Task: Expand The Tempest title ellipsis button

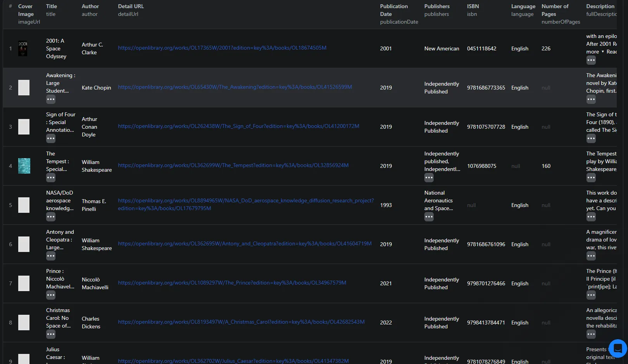Action: [x=51, y=178]
